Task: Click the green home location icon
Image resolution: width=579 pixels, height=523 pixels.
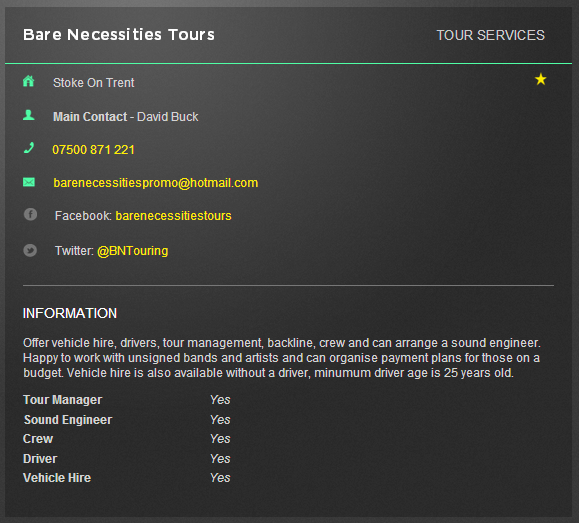Action: coord(28,81)
